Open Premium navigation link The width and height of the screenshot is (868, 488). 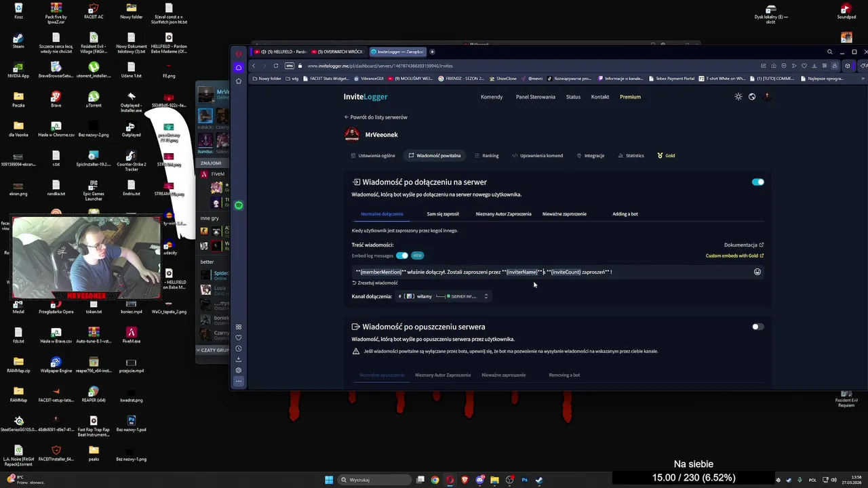click(x=630, y=97)
